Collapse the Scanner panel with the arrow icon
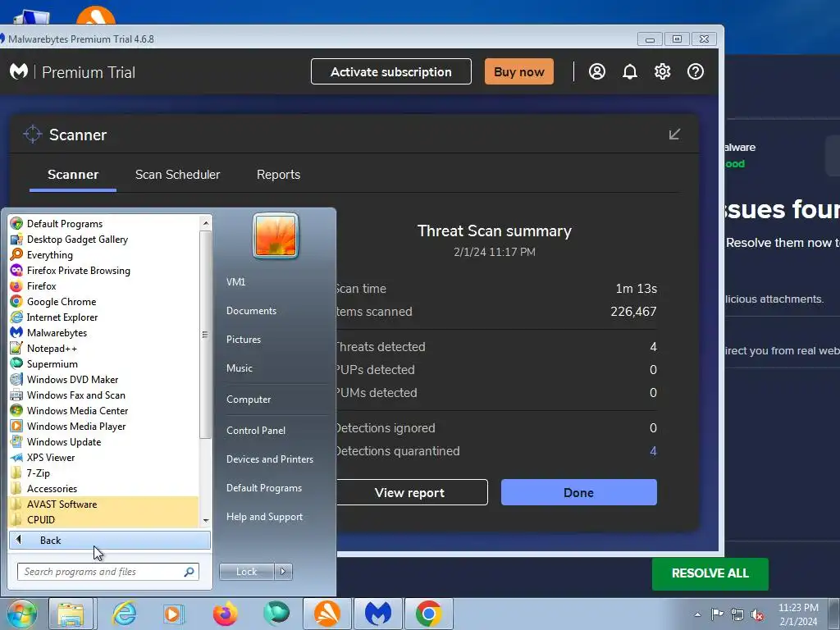The image size is (840, 630). pyautogui.click(x=674, y=134)
